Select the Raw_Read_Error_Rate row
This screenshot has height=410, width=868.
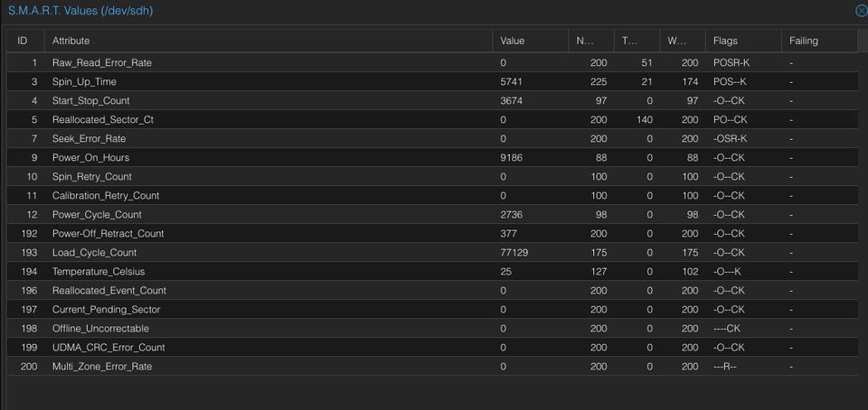click(x=432, y=62)
